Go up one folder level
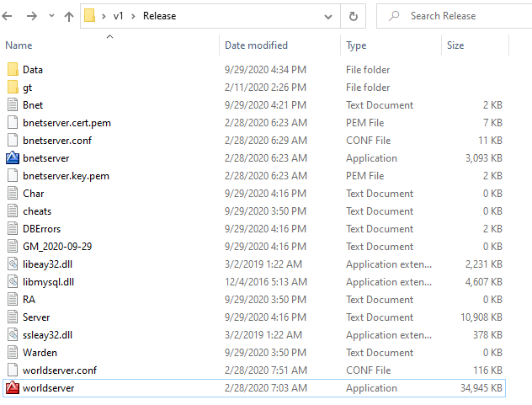Viewport: 532px width, 405px height. (x=69, y=16)
